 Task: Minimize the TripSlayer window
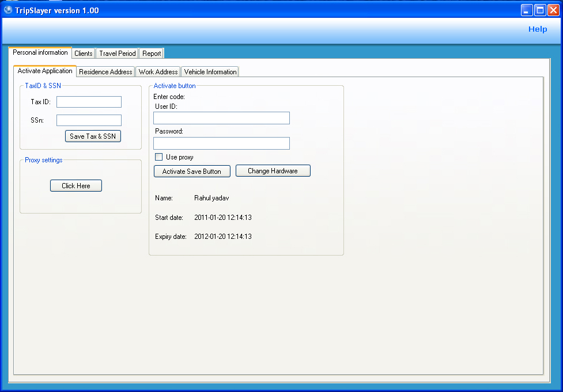pos(527,10)
